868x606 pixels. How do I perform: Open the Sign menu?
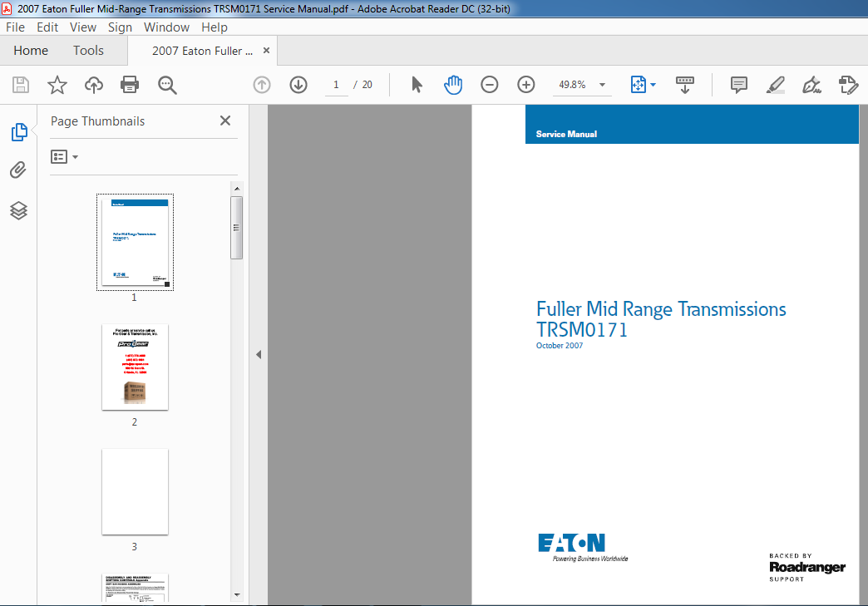120,27
